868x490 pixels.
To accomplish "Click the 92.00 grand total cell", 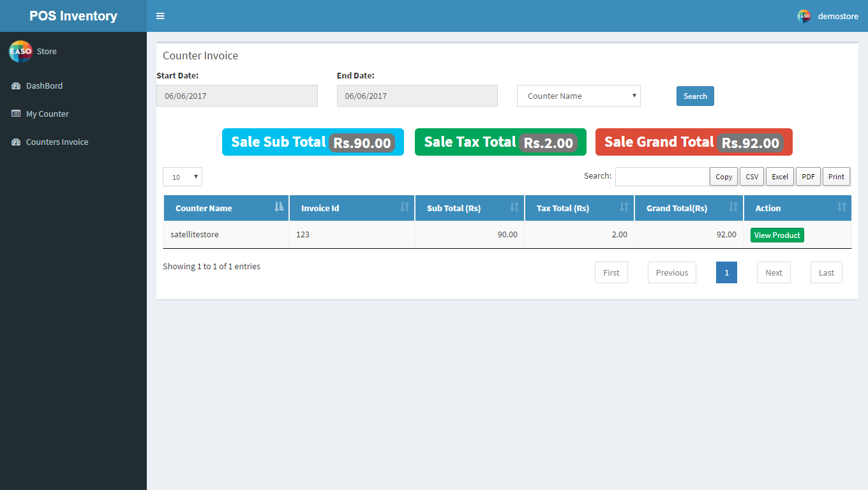I will pos(689,235).
